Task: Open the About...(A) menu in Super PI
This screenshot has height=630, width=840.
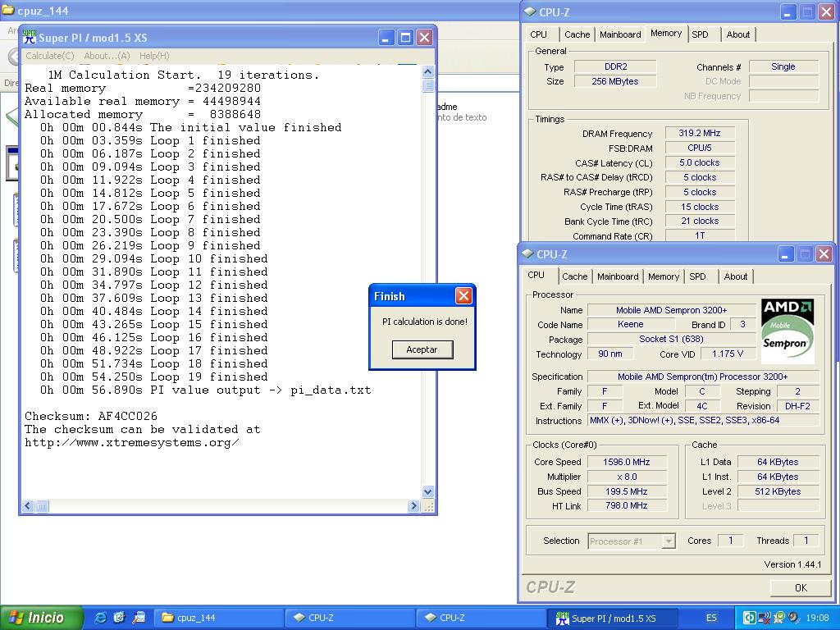Action: tap(107, 56)
